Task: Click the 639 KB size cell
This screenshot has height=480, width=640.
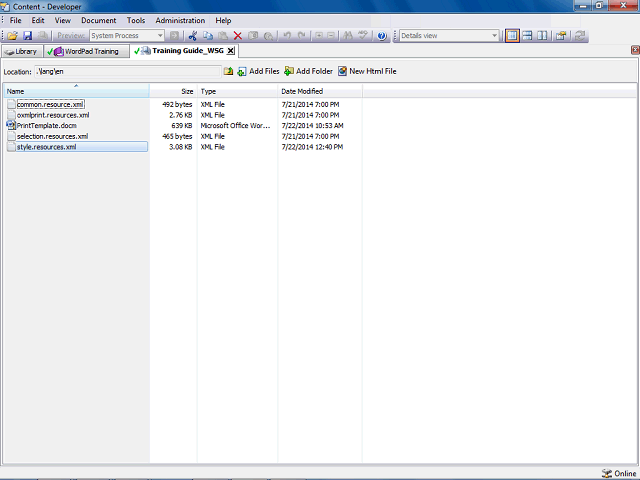Action: pyautogui.click(x=182, y=126)
